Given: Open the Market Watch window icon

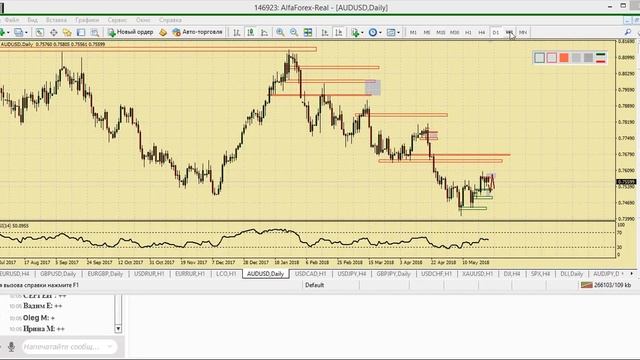Looking at the screenshot, I should pyautogui.click(x=40, y=32).
